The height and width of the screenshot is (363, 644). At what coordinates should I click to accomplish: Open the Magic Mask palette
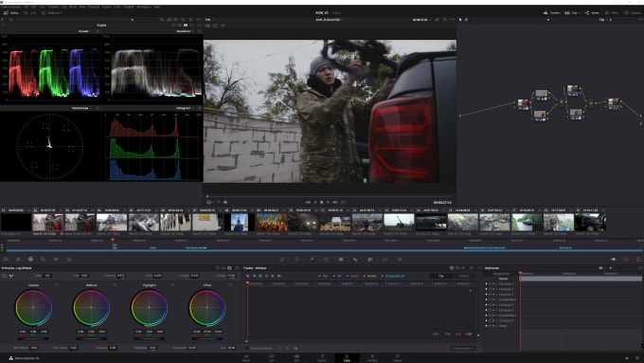coord(355,260)
